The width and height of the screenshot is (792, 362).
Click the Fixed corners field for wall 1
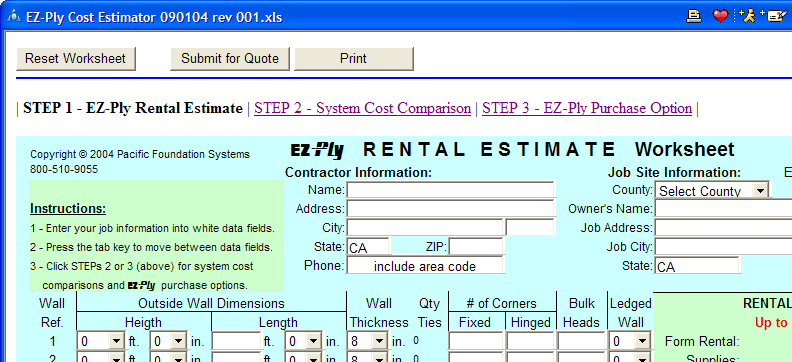click(x=476, y=341)
